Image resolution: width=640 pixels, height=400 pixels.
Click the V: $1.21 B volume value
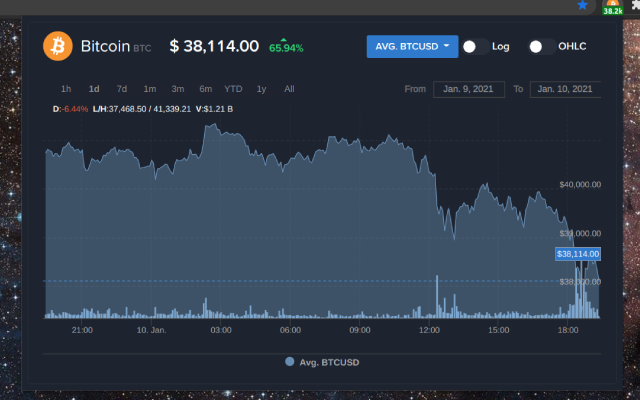coord(214,109)
